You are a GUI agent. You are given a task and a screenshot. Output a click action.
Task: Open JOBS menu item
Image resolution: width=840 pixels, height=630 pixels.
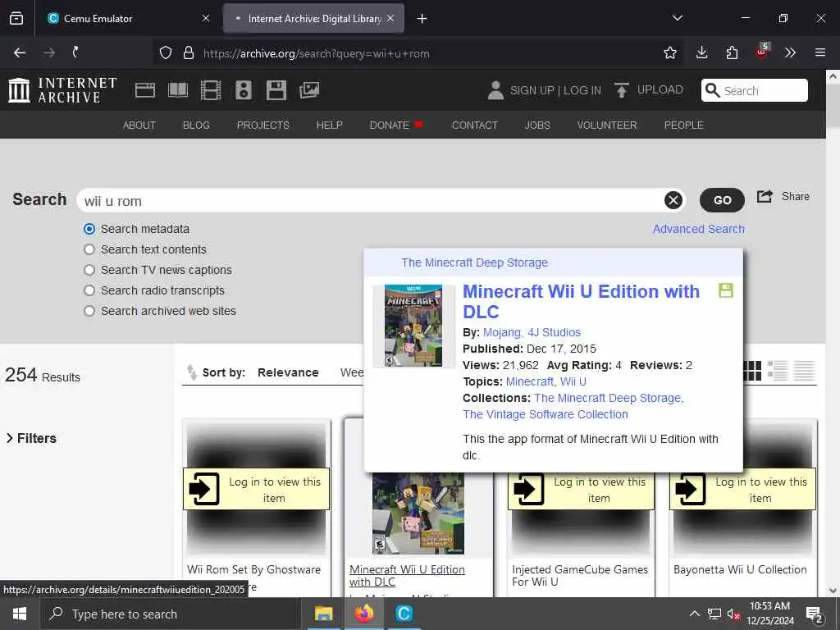[x=537, y=126]
